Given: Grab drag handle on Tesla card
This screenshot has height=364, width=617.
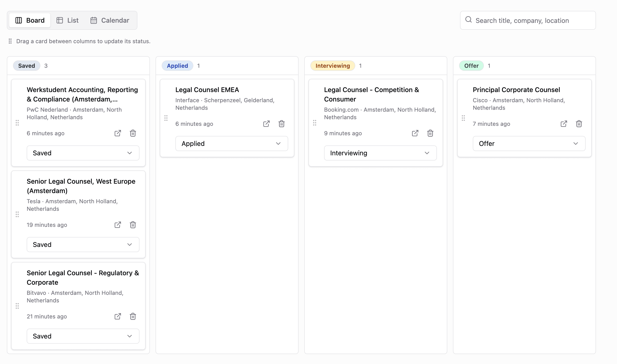Looking at the screenshot, I should (x=17, y=214).
